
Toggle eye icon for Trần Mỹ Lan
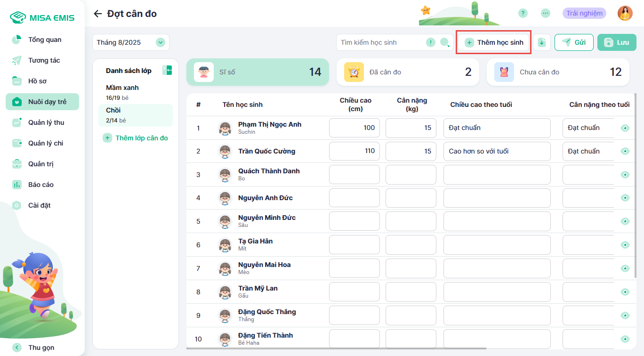[625, 292]
